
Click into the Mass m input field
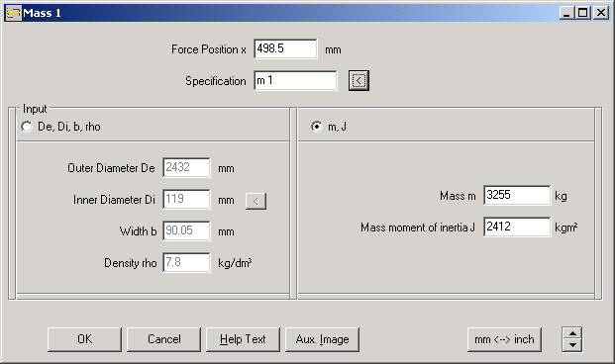517,195
